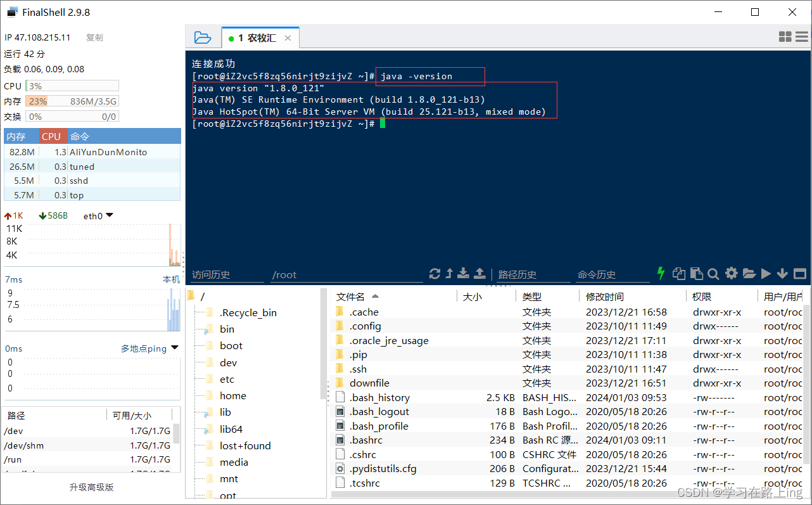Click the run/play icon in the file toolbar
812x505 pixels.
[765, 273]
